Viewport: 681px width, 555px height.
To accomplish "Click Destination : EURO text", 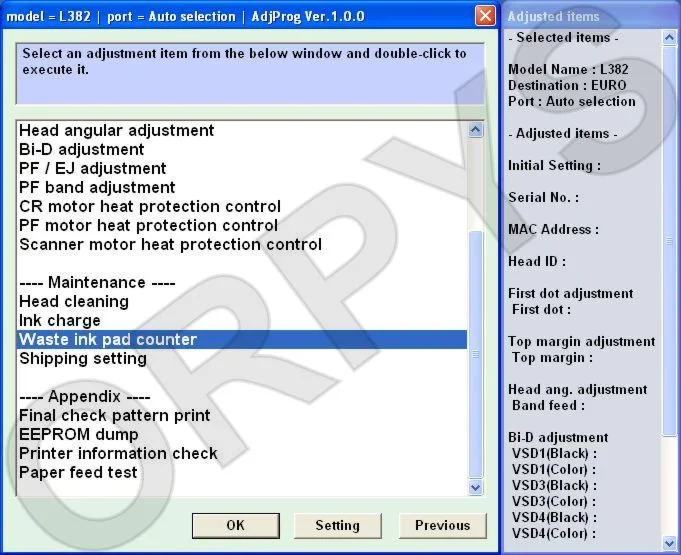I will pyautogui.click(x=567, y=86).
